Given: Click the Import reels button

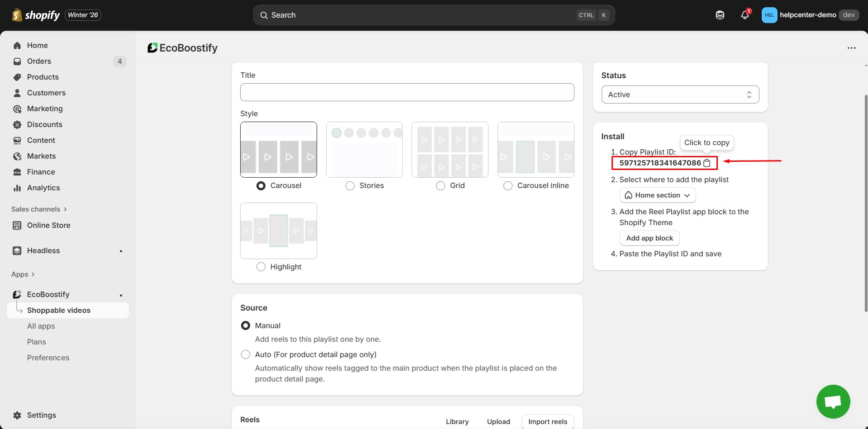Looking at the screenshot, I should (547, 421).
